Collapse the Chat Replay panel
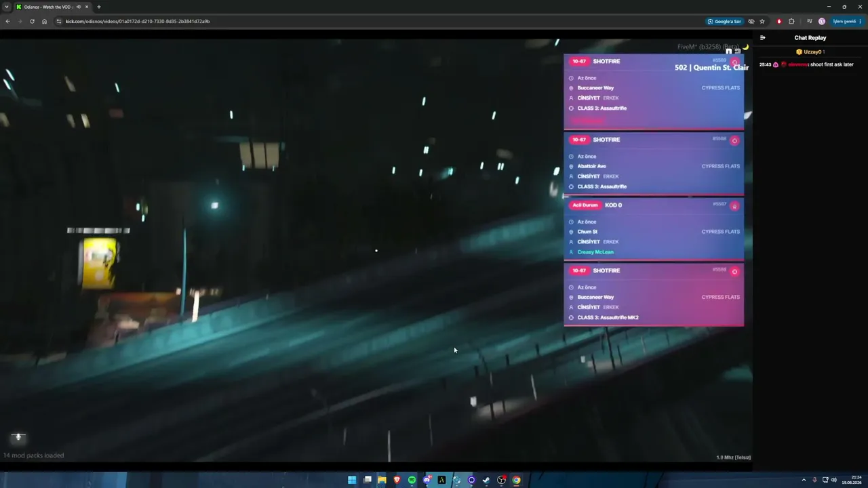 [762, 38]
